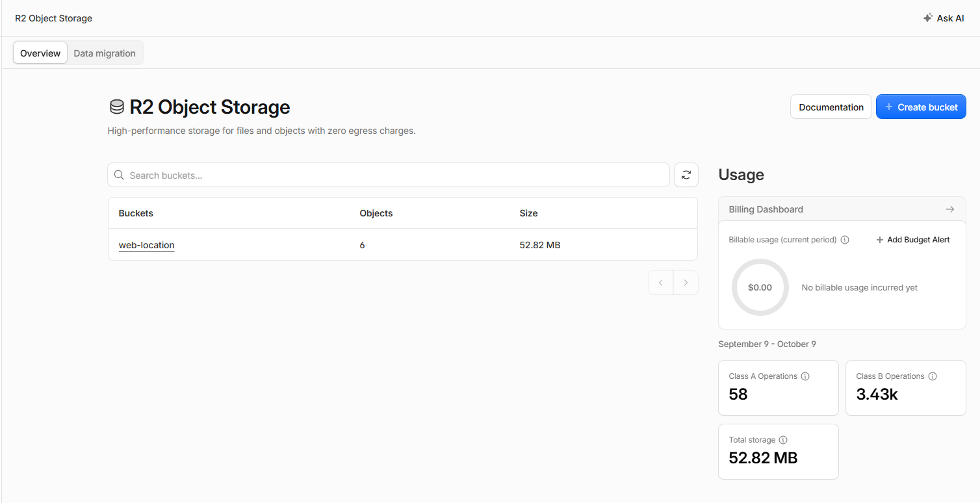980x503 pixels.
Task: Click magnifier icon in bucket search
Action: point(119,175)
